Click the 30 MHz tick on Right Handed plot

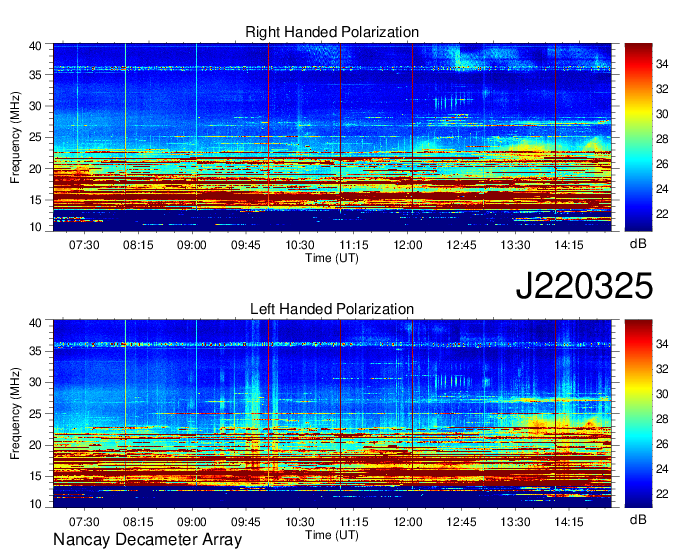pos(35,106)
